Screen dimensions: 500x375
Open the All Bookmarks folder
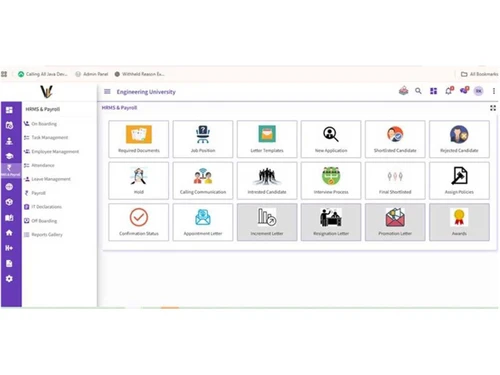480,74
